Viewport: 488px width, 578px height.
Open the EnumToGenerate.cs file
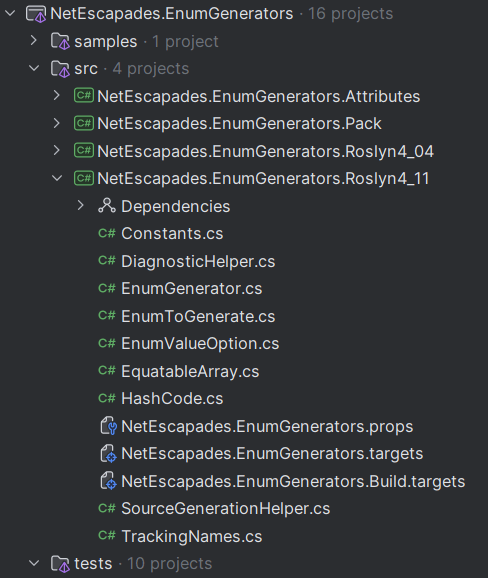pyautogui.click(x=198, y=316)
